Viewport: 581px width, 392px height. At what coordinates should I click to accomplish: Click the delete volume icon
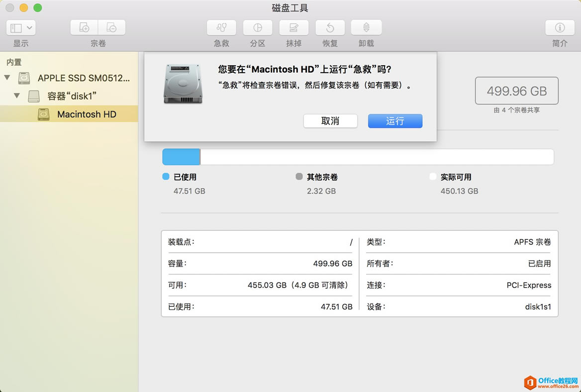tap(111, 27)
